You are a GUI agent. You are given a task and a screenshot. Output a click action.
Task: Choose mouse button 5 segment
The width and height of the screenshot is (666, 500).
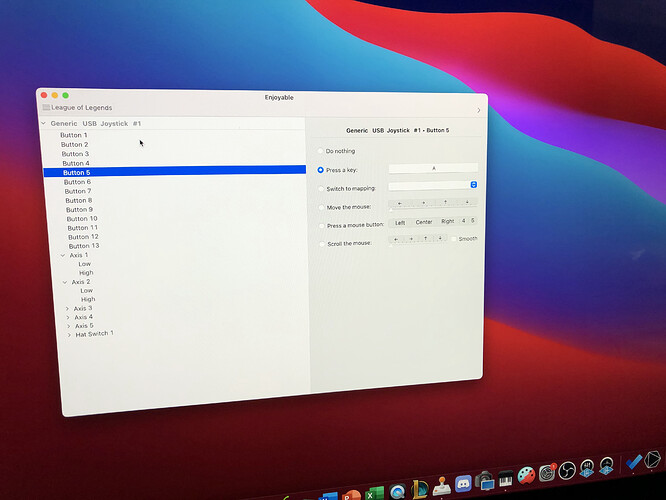[472, 220]
